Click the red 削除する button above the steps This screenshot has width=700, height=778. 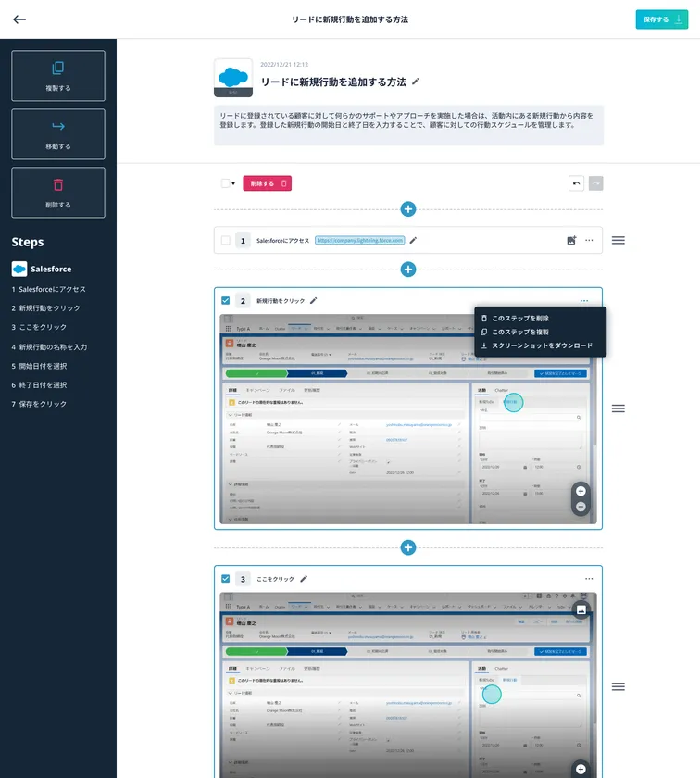(x=267, y=183)
